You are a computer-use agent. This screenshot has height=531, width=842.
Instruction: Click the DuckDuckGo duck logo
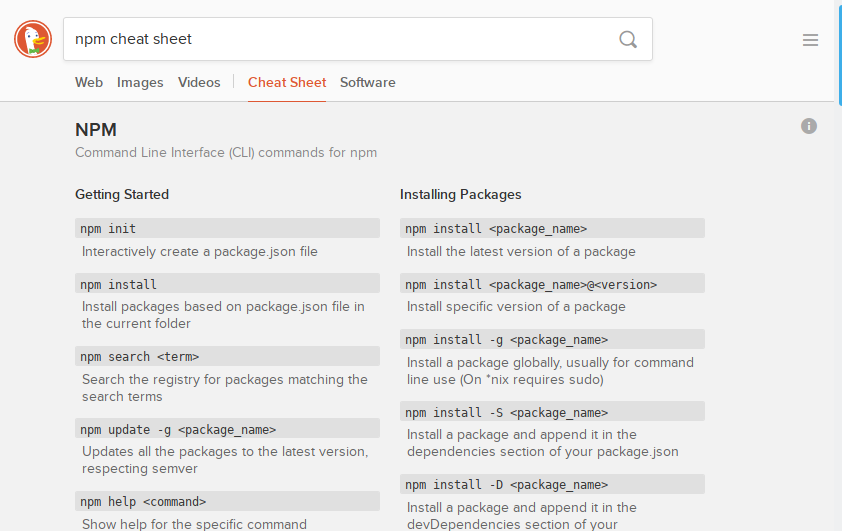[x=32, y=39]
